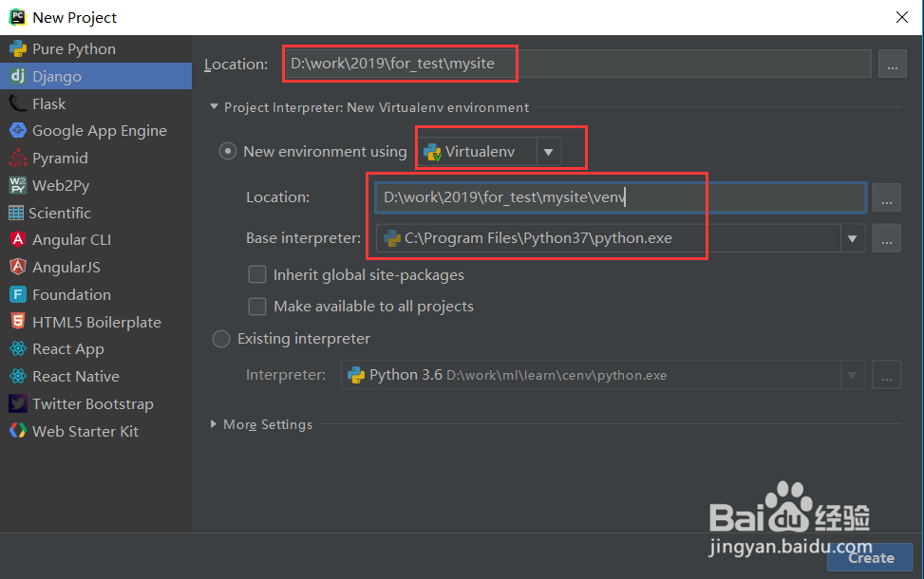924x579 pixels.
Task: Click the Create button
Action: 870,558
